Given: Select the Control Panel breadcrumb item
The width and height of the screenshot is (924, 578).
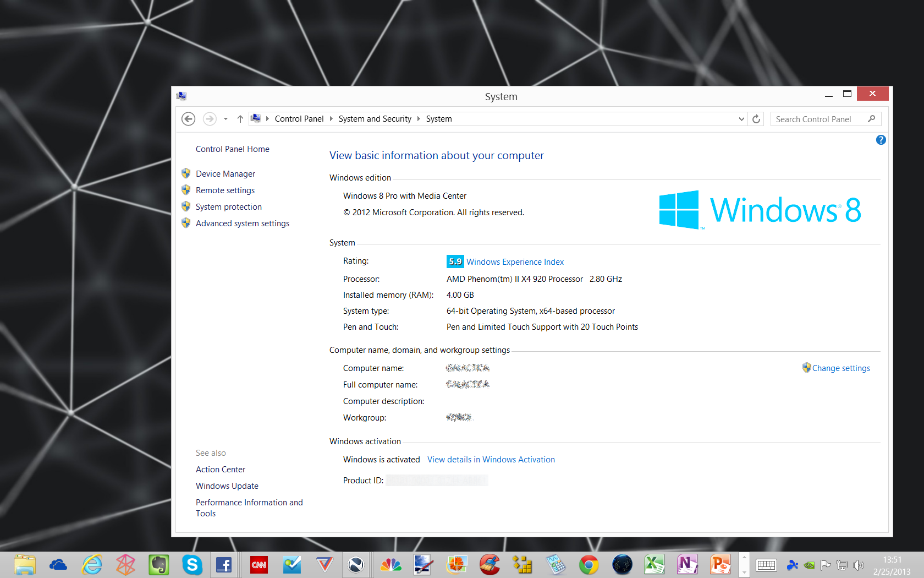Looking at the screenshot, I should tap(299, 119).
